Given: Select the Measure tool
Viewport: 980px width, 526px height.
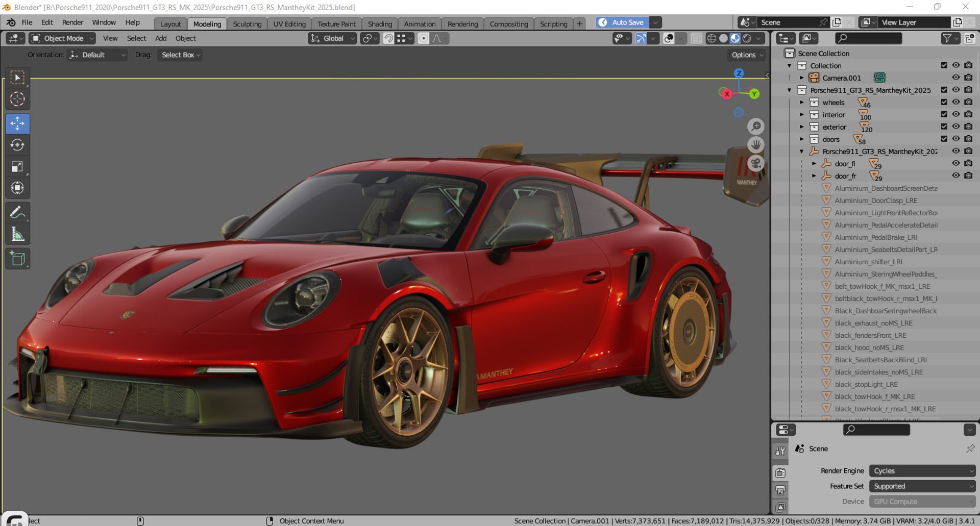Looking at the screenshot, I should point(17,234).
